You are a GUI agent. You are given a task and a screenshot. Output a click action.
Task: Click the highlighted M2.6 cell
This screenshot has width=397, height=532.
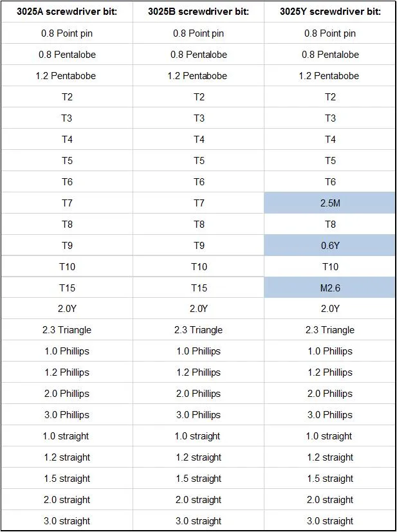pyautogui.click(x=330, y=288)
